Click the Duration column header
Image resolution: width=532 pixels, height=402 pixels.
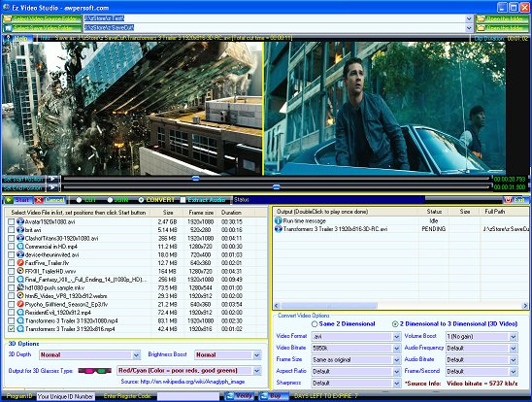tap(231, 213)
